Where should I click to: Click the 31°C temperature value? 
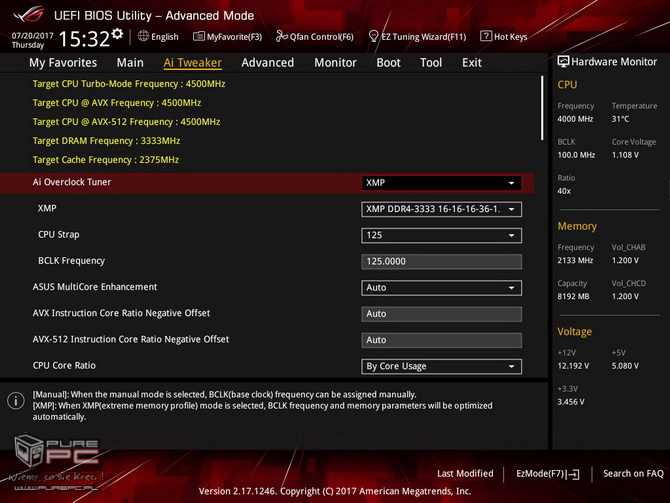[x=620, y=119]
